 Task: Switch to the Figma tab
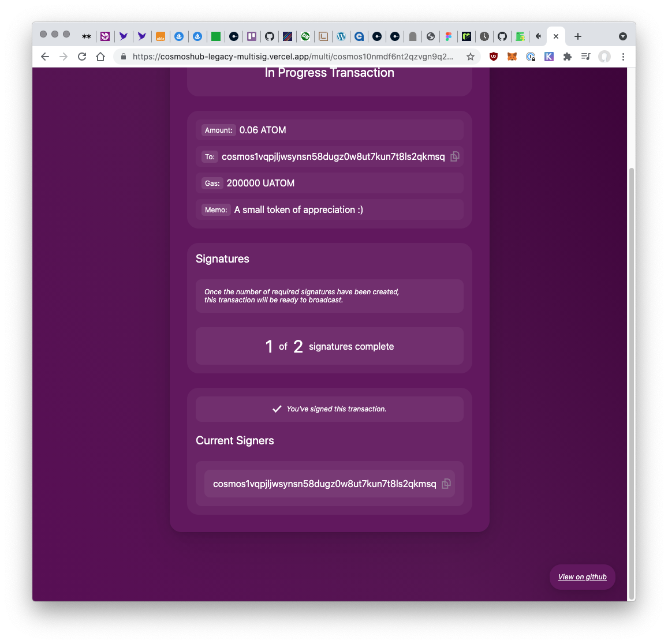(x=449, y=36)
